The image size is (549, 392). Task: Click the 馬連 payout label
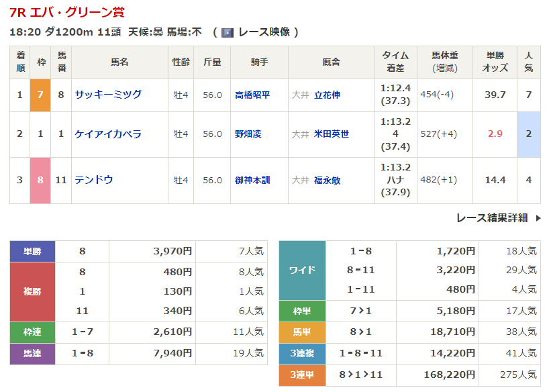pyautogui.click(x=32, y=354)
